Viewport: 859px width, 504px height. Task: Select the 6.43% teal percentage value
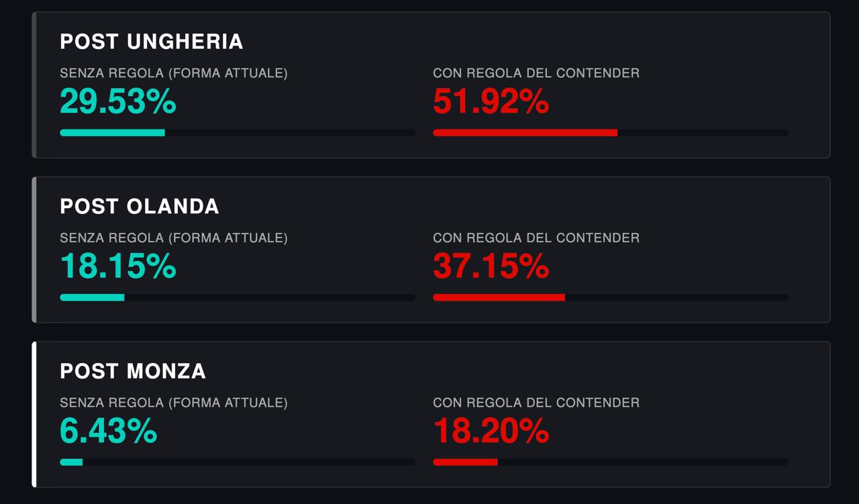click(109, 432)
